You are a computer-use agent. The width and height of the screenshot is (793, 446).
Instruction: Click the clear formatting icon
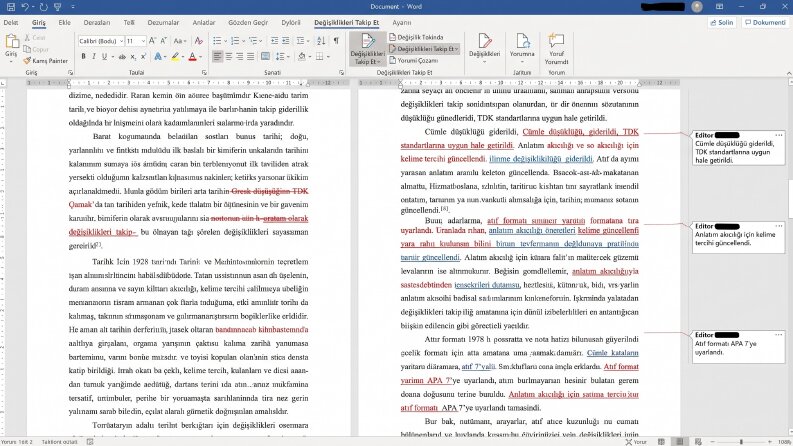point(199,41)
